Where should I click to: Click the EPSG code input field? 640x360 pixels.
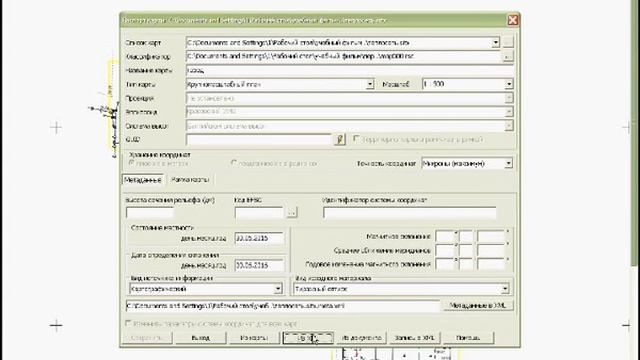259,213
